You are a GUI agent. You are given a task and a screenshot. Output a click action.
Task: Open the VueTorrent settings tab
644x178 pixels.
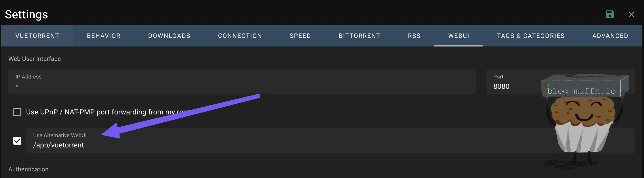point(37,36)
